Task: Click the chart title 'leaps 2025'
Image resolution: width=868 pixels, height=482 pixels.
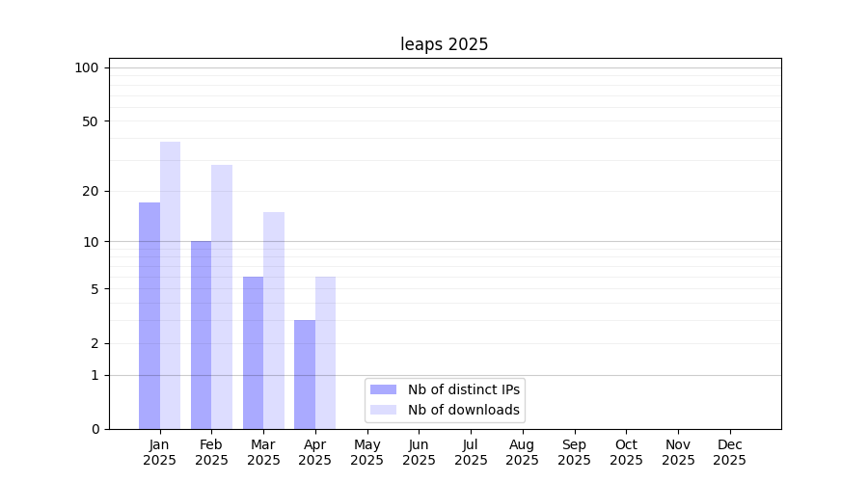Action: [x=445, y=44]
